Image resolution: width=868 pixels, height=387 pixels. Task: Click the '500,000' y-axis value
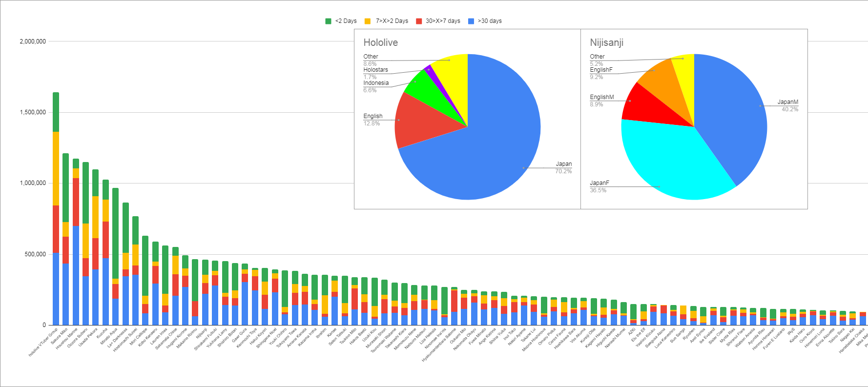(x=36, y=254)
